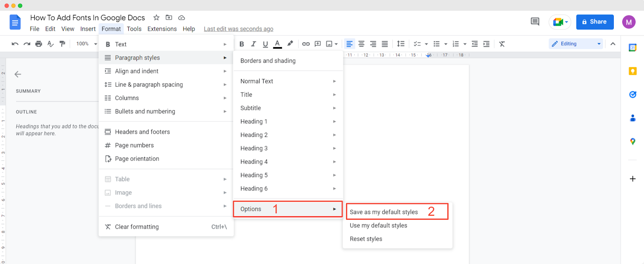Select Use my default styles
Viewport: 644px width, 264px height.
(397, 225)
